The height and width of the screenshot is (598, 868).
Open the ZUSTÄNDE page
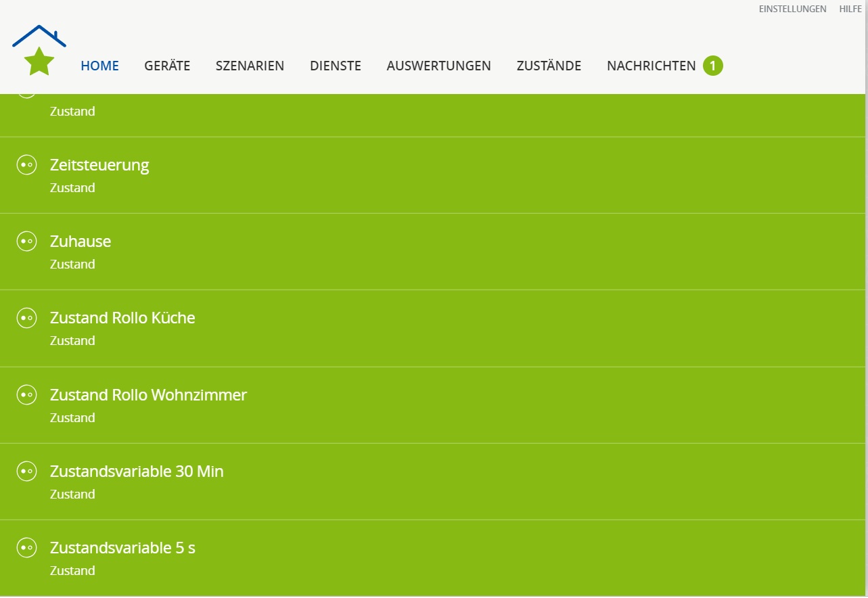pos(549,66)
